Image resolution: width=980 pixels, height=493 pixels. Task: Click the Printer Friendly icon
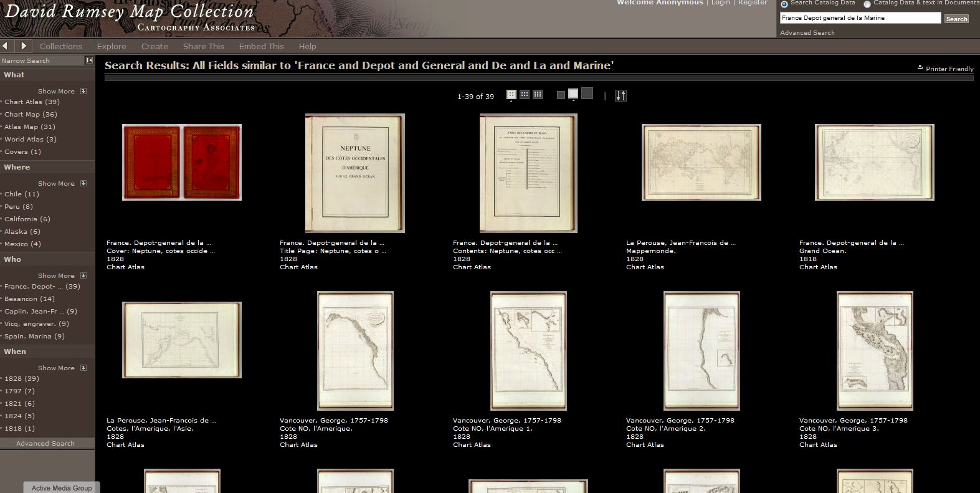[x=920, y=68]
